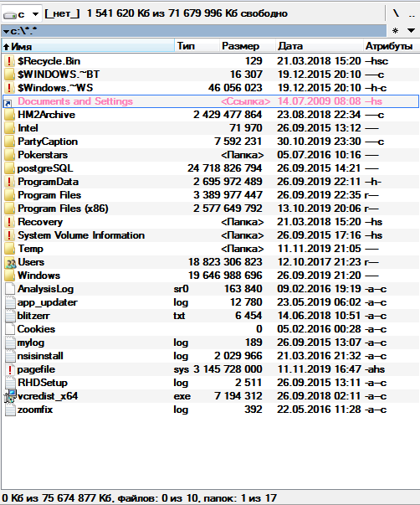Image resolution: width=420 pixels, height=505 pixels.
Task: Click the "exe" type of vcredist_x64
Action: pyautogui.click(x=182, y=396)
